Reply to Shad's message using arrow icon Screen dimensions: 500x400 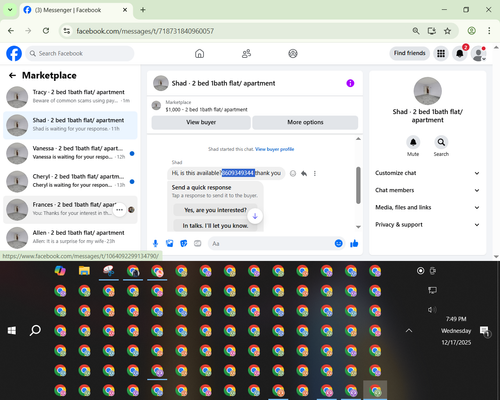point(304,173)
